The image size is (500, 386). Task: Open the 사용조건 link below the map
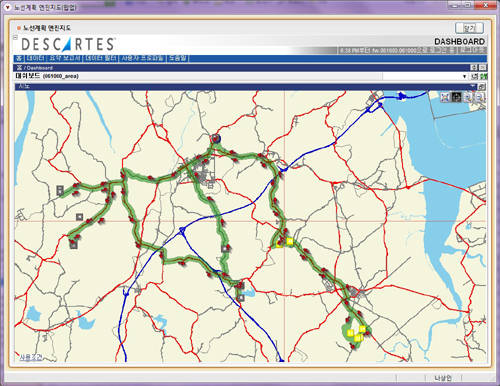click(30, 357)
